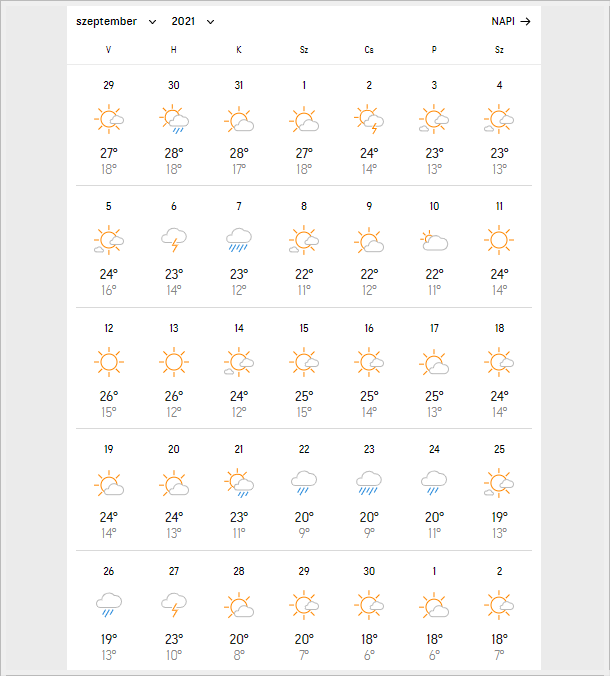
Task: Open the day cell for September 15
Action: click(x=304, y=368)
